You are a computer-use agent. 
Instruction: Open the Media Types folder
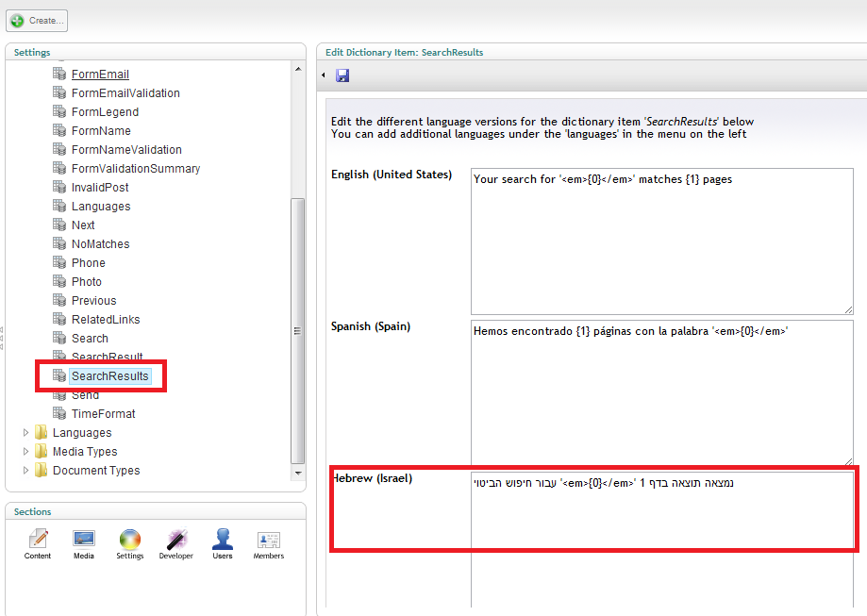click(x=85, y=451)
